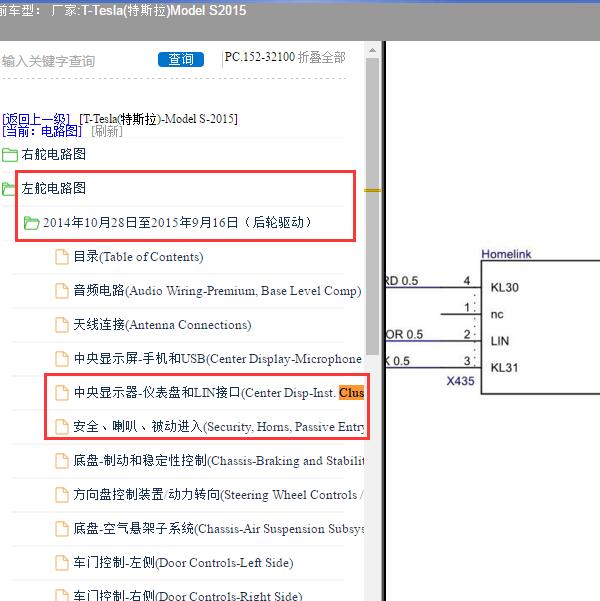Open 方向盘控制装置/动力转向 diagram entry
This screenshot has width=600, height=601.
[219, 494]
